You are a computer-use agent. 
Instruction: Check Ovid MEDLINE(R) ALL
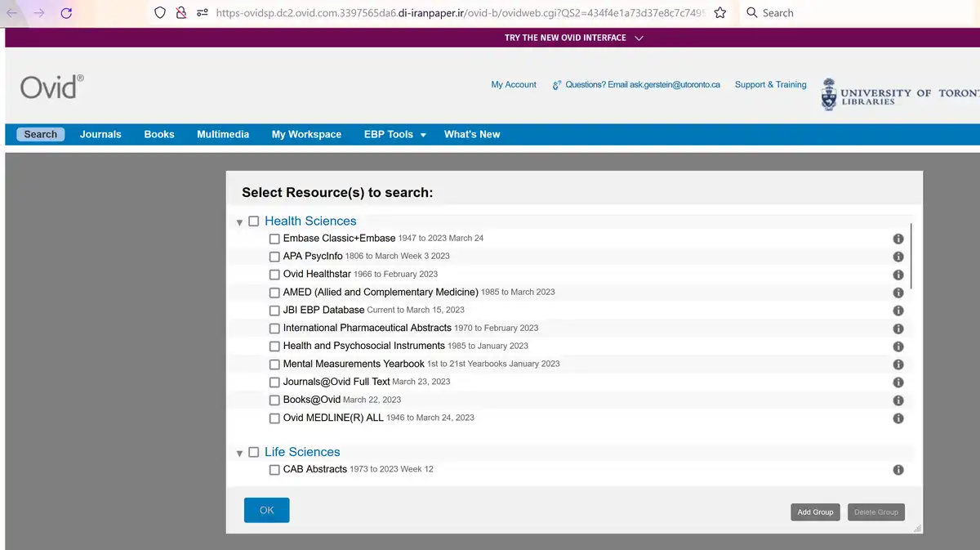pos(274,419)
